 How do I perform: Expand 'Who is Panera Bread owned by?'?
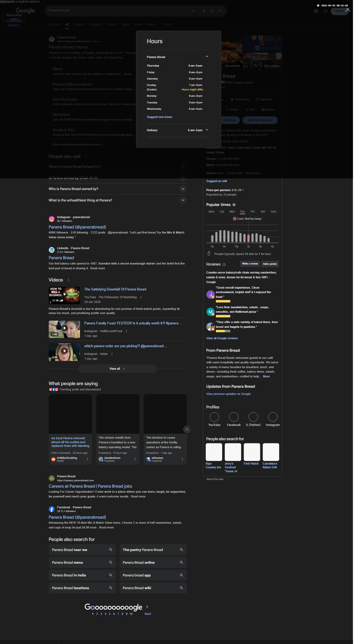(x=118, y=189)
